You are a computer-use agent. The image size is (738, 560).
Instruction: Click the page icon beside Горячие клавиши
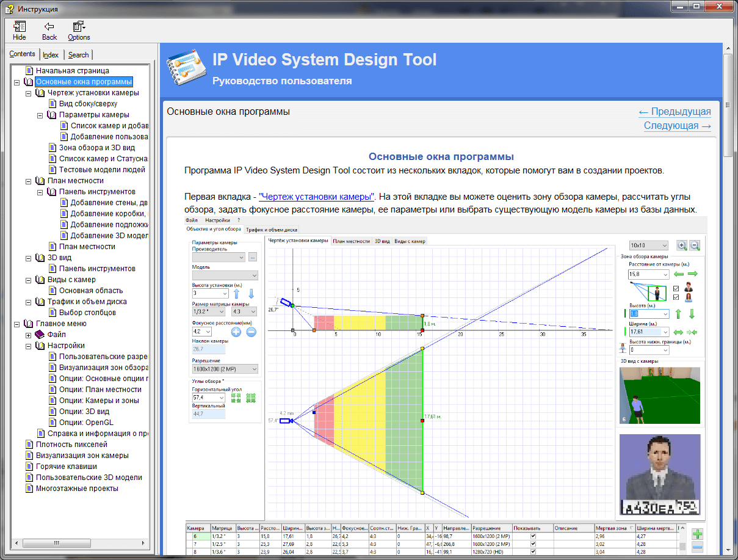(x=29, y=467)
